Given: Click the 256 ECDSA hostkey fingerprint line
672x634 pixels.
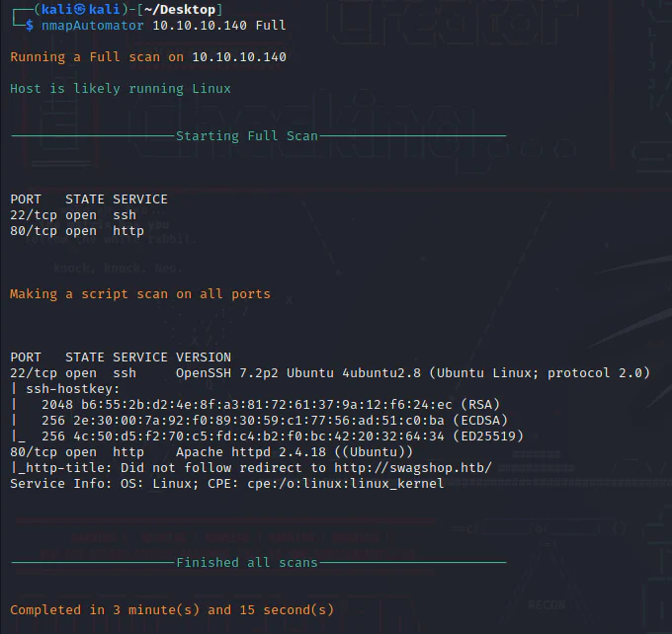Looking at the screenshot, I should [275, 421].
